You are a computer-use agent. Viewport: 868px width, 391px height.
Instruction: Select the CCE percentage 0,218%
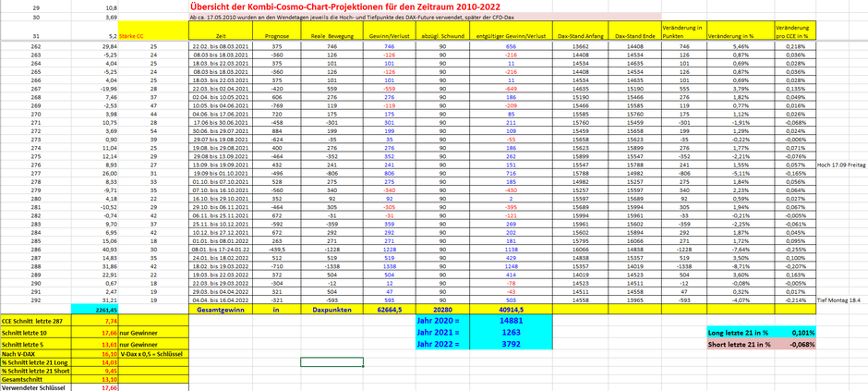[794, 48]
